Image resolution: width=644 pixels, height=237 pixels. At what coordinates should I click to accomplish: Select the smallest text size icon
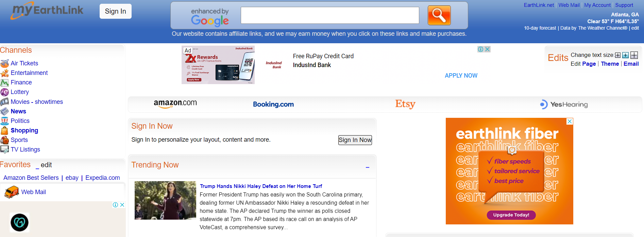[x=618, y=55]
